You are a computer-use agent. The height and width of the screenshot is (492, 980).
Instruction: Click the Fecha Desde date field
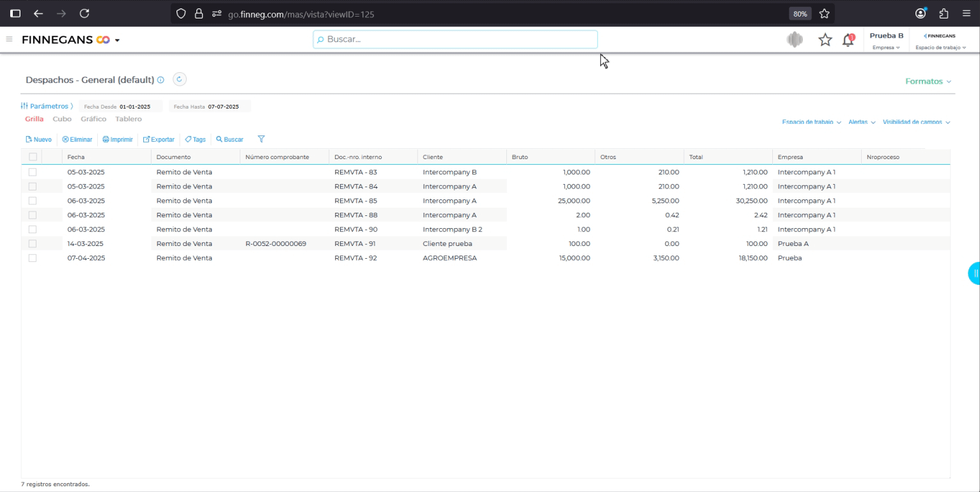pyautogui.click(x=121, y=107)
